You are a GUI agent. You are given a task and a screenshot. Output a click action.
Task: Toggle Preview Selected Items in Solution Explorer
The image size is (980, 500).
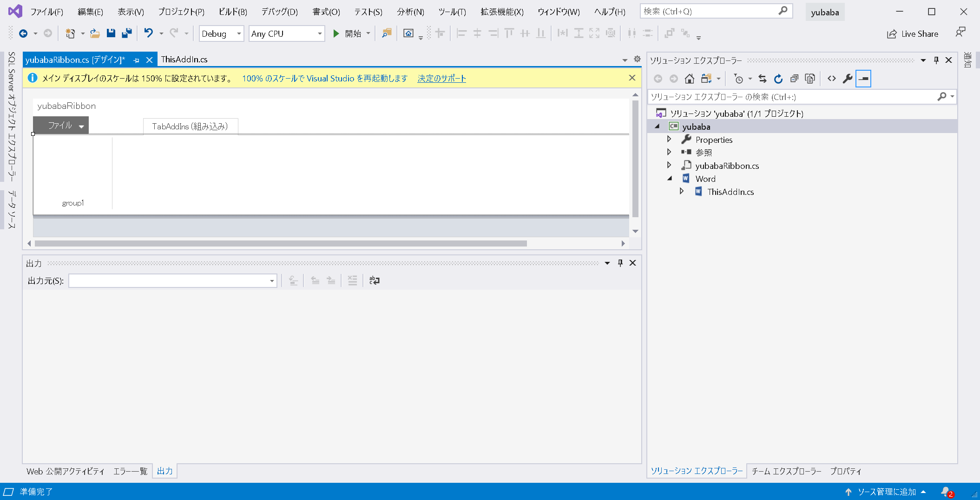coord(863,79)
